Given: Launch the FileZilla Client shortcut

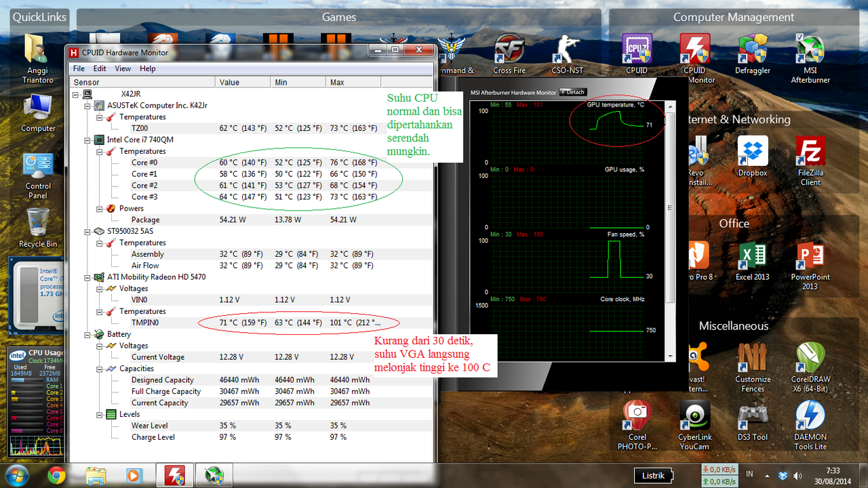Looking at the screenshot, I should pos(810,161).
